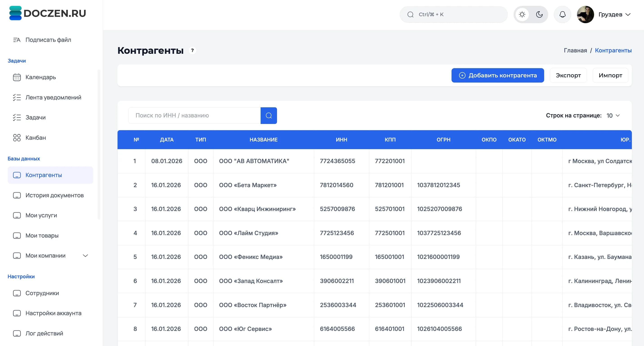Open the Груздев user menu chevron
Viewport: 644px width, 346px height.
(x=628, y=15)
